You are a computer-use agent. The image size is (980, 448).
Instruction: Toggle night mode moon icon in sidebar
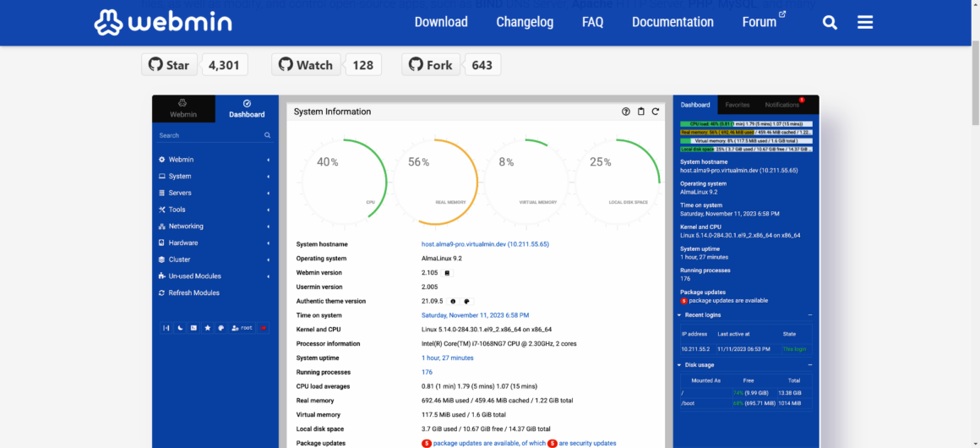point(180,328)
